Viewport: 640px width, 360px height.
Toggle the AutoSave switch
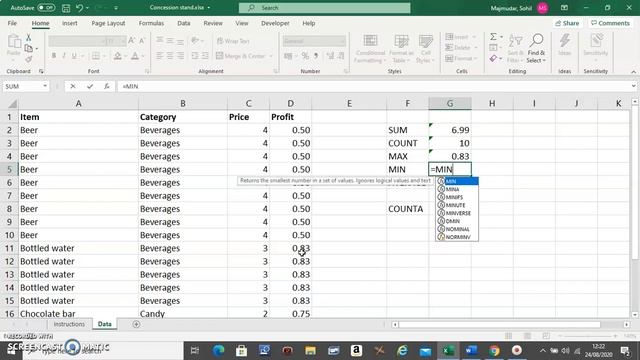[46, 7]
